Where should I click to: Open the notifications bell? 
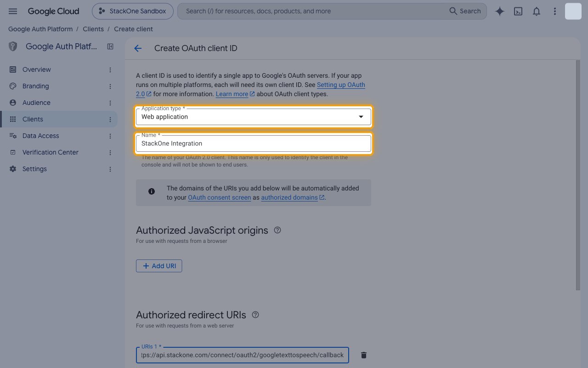[537, 11]
